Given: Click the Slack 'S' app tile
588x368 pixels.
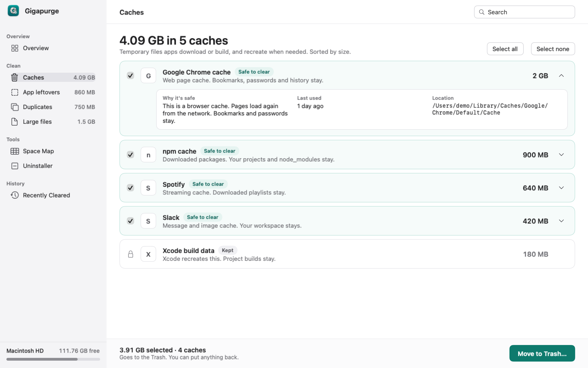Looking at the screenshot, I should (x=148, y=221).
